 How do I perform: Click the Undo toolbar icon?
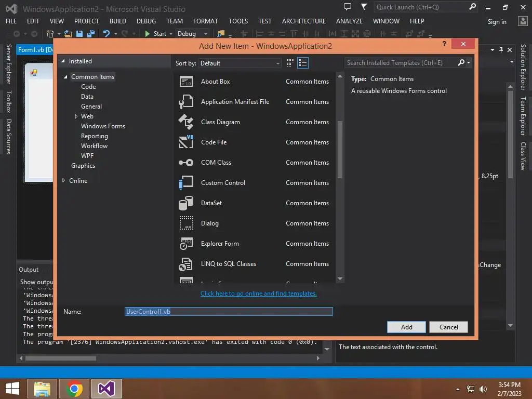pos(107,34)
